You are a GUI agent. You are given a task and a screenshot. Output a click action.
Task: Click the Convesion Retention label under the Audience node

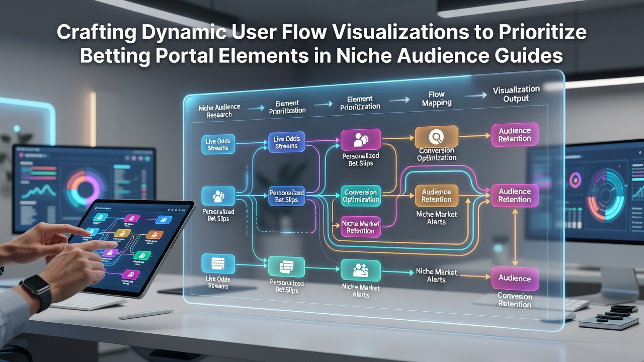click(x=515, y=300)
